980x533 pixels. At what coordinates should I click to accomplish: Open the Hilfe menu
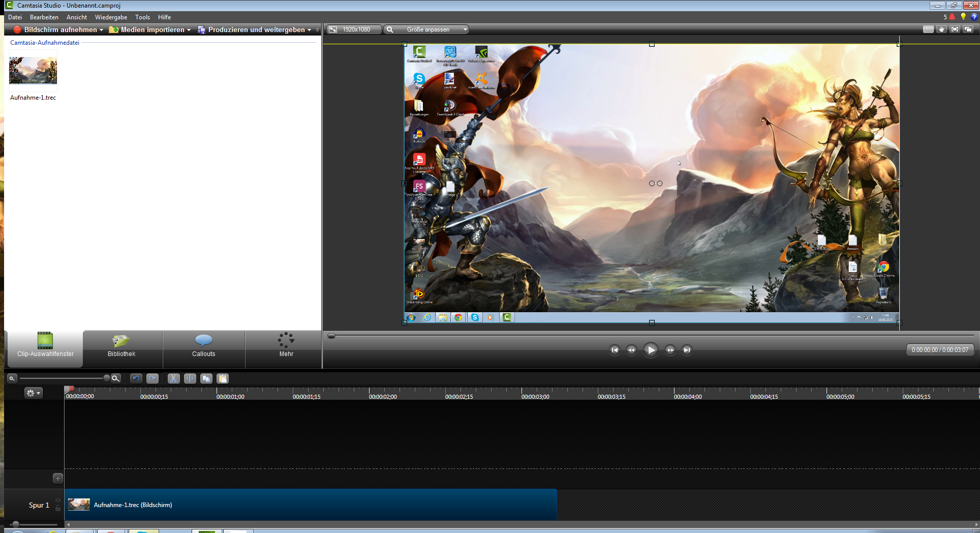164,17
